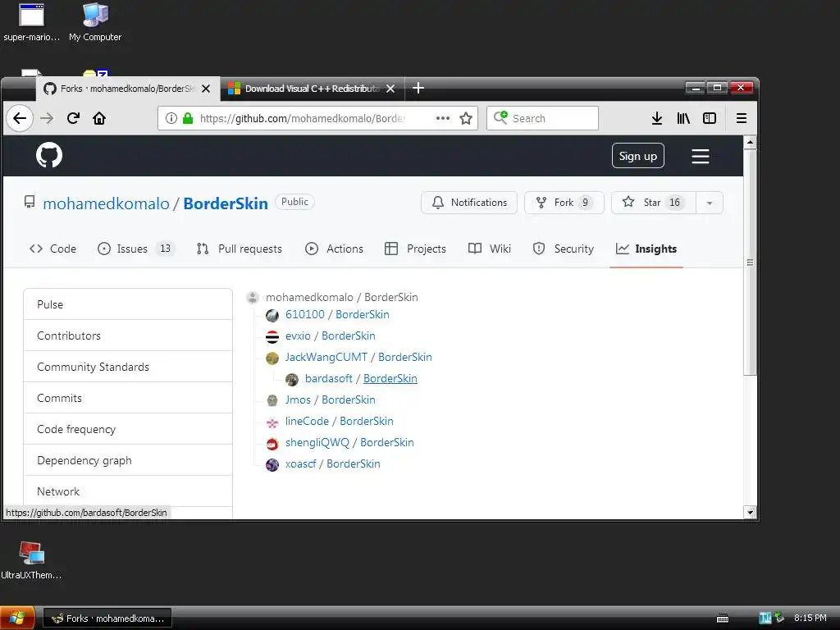Open Dependency graph in sidebar
840x630 pixels.
click(x=128, y=460)
